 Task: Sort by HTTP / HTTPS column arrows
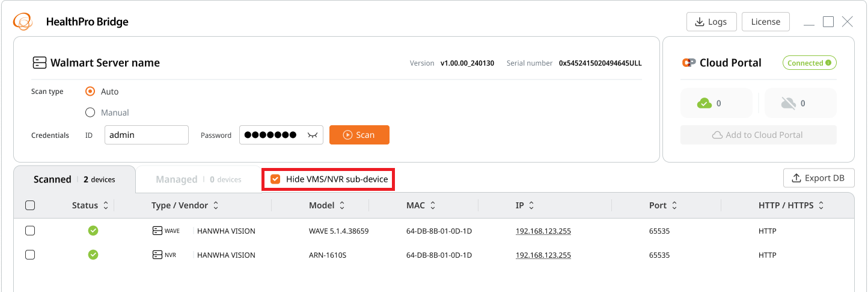821,205
